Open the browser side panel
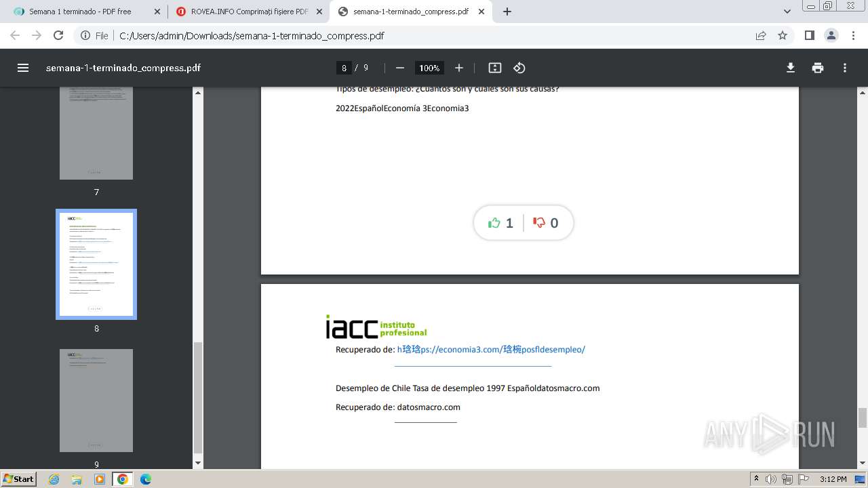 [809, 36]
